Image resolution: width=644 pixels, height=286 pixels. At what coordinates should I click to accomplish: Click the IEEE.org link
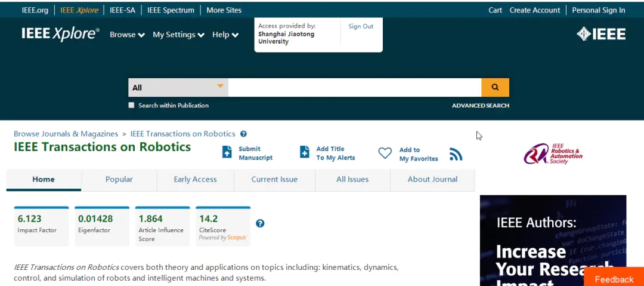click(35, 10)
